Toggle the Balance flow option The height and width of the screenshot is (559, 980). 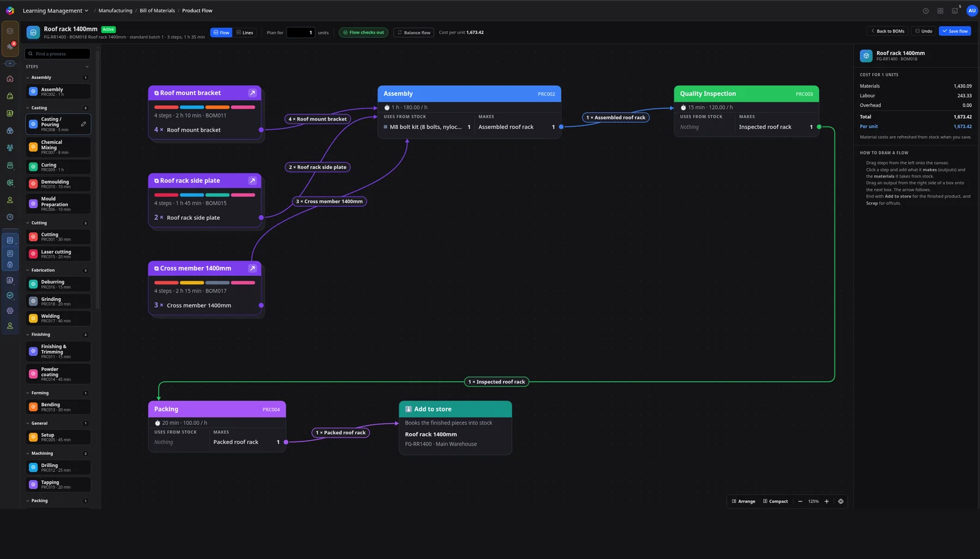coord(414,32)
